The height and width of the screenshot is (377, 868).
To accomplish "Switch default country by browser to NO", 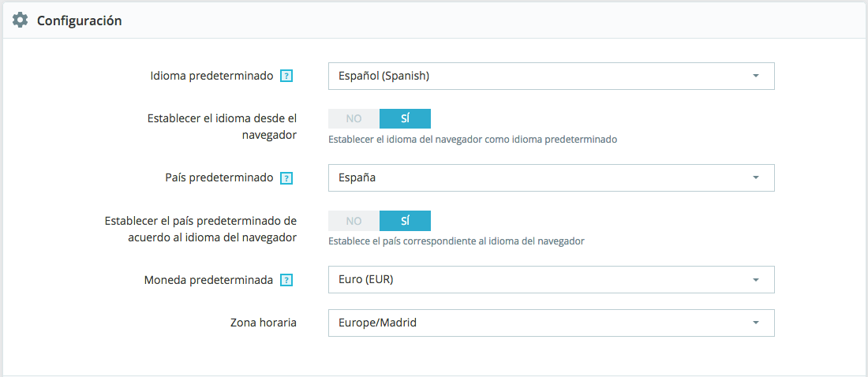I will tap(354, 221).
